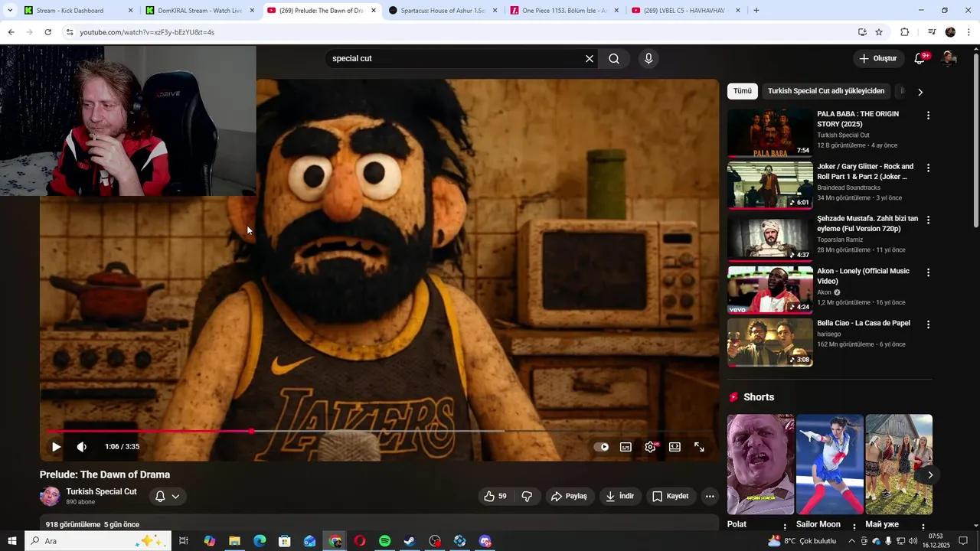Open more actions ellipsis under video
Viewport: 980px width, 551px height.
tap(710, 497)
